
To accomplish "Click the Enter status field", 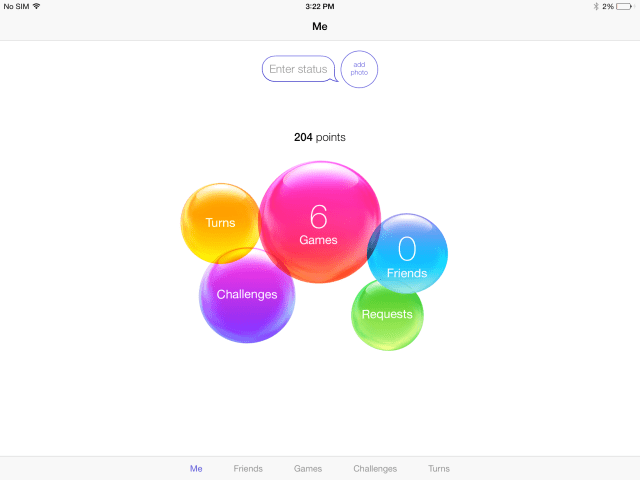I will [x=299, y=69].
